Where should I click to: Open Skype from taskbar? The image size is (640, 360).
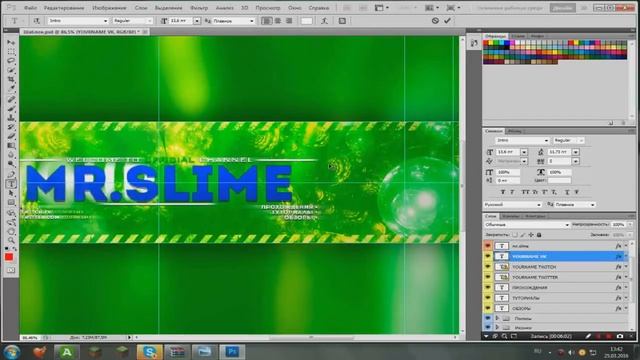tap(149, 352)
